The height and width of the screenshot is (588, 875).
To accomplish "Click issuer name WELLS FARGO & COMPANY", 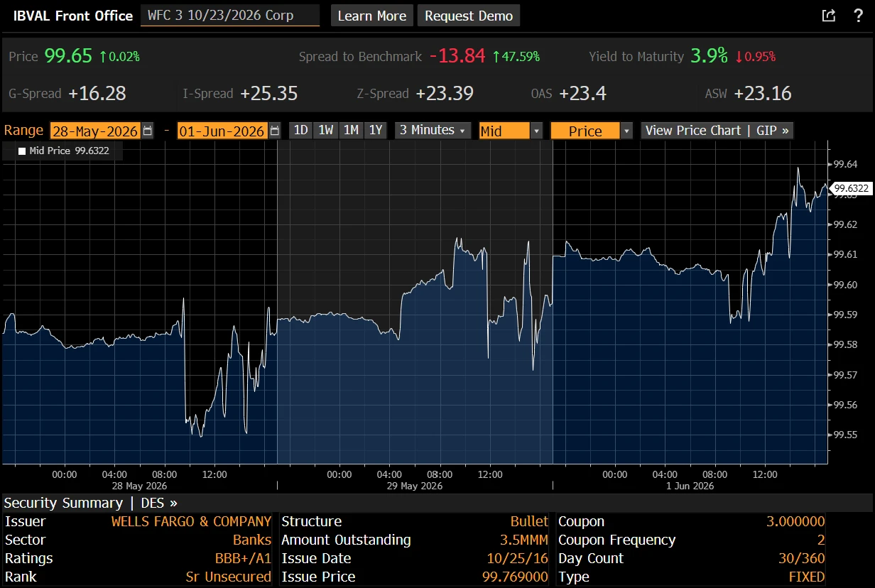I will pyautogui.click(x=191, y=521).
